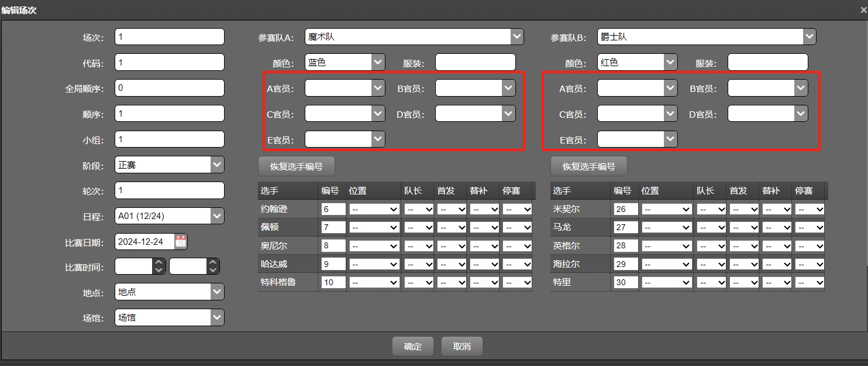Click 确定 to confirm the match edits
The image size is (868, 366).
pos(412,346)
